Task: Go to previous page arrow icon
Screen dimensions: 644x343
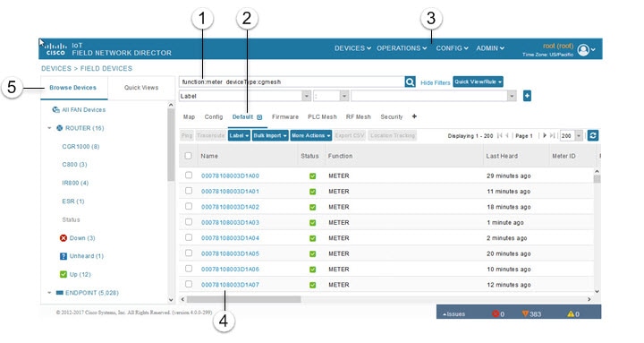Action: click(507, 135)
